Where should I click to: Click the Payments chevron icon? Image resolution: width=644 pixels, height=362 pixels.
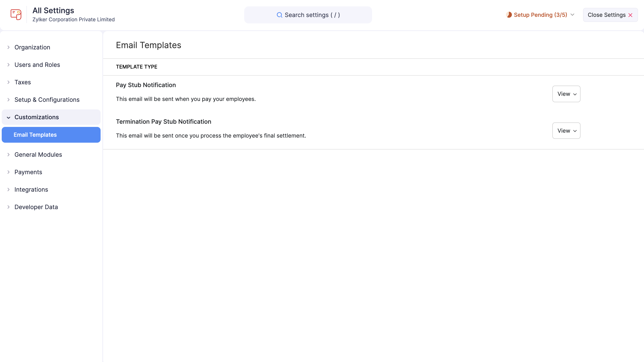coord(8,172)
